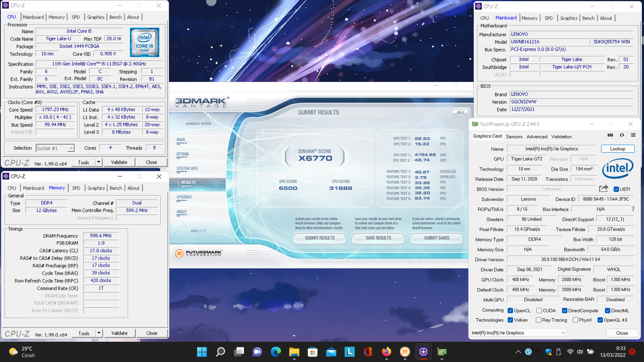Screen dimensions: 644x362
Task: Open Bench tab in the Mainboard CPU-Z window
Action: pyautogui.click(x=588, y=18)
